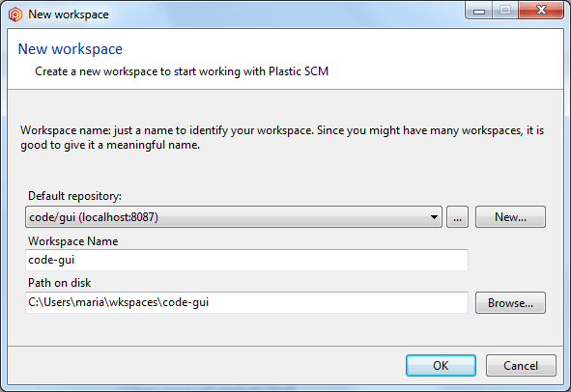Click the Plastic SCM logo in title bar
Screen dimensions: 571x392
pyautogui.click(x=15, y=14)
